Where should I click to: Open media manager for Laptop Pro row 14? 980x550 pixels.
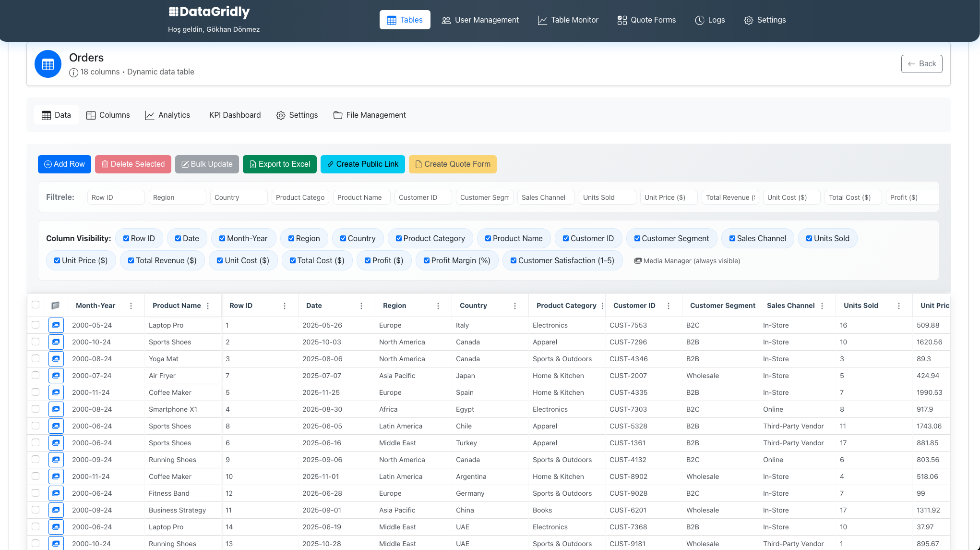pos(56,527)
